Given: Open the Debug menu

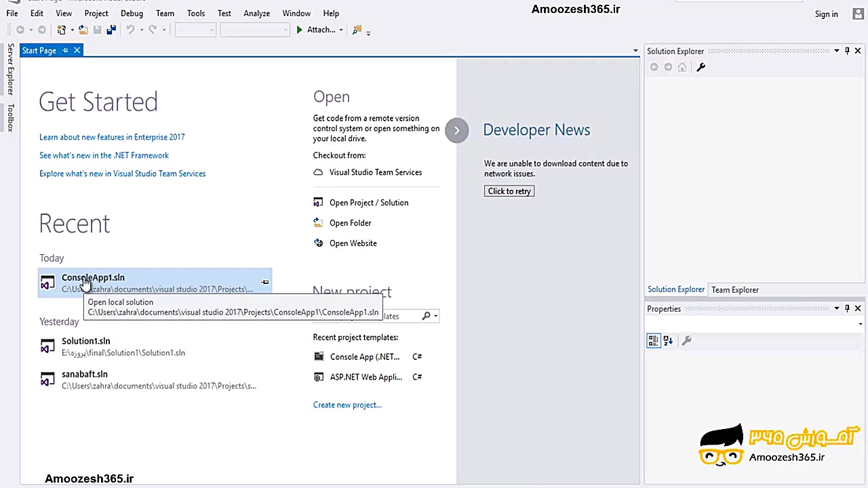Looking at the screenshot, I should 132,14.
